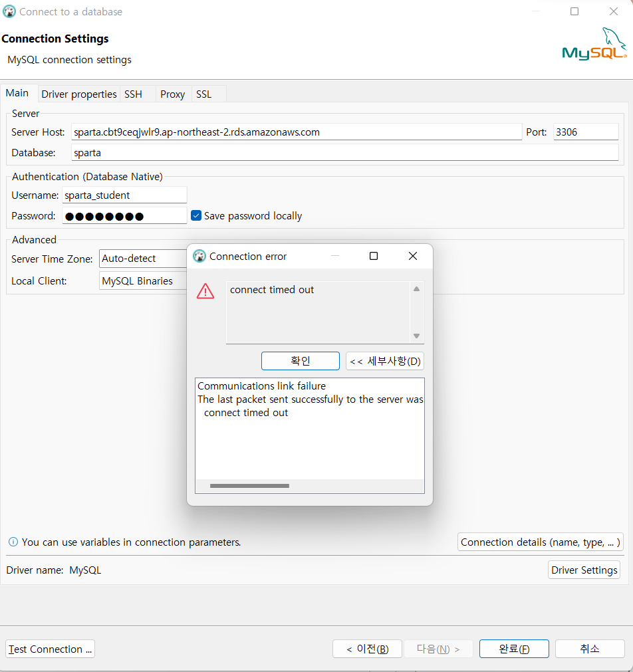Click the MySQL dolphin logo
Viewport: 633px width, 672px height.
click(594, 44)
